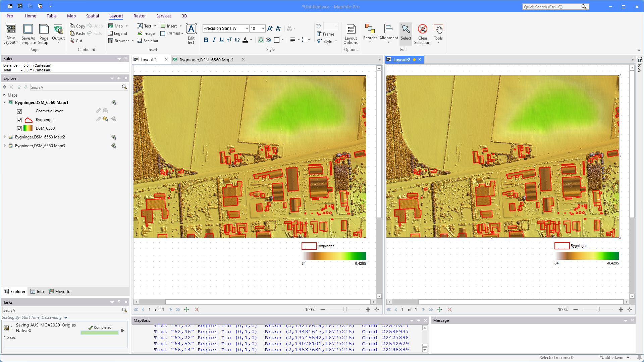Switch to the Move To panel
644x362 pixels.
click(60, 292)
